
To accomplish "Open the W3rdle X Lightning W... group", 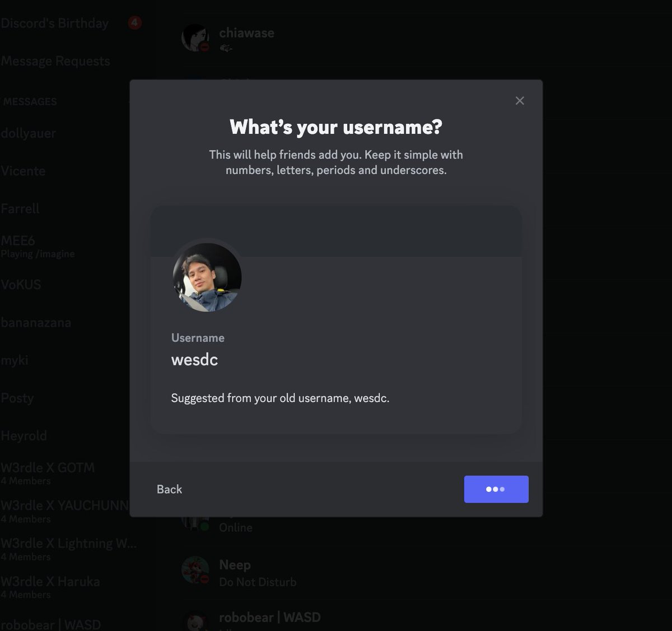I will coord(68,549).
